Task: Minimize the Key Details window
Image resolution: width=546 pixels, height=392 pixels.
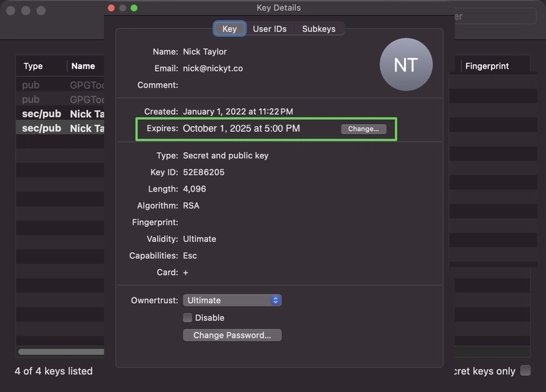Action: 123,8
